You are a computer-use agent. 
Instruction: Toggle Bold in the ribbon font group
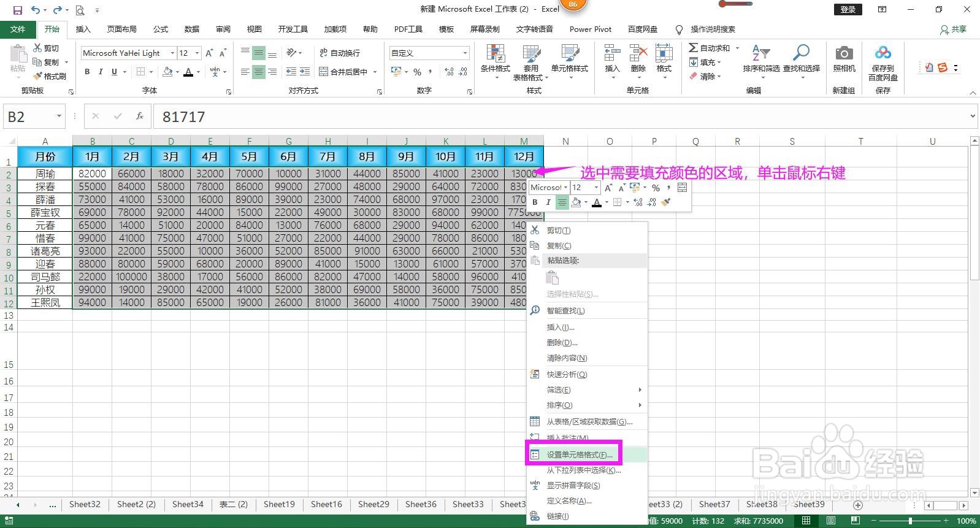tap(87, 72)
